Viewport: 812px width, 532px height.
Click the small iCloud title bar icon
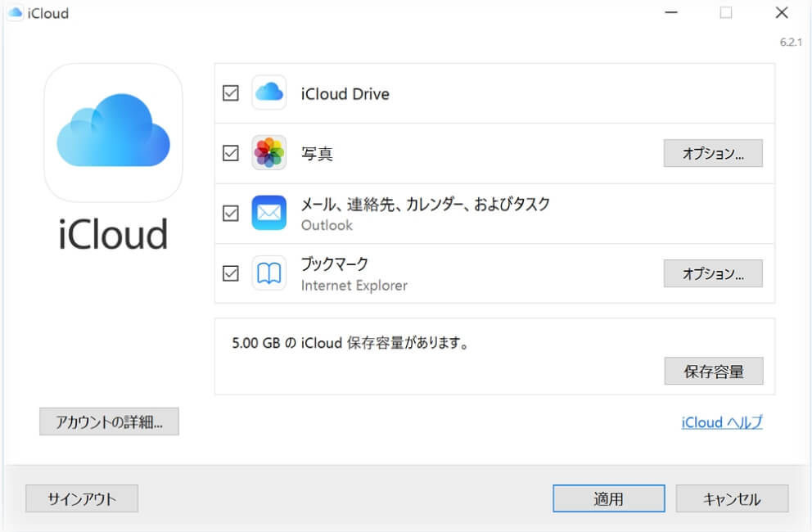pyautogui.click(x=15, y=12)
